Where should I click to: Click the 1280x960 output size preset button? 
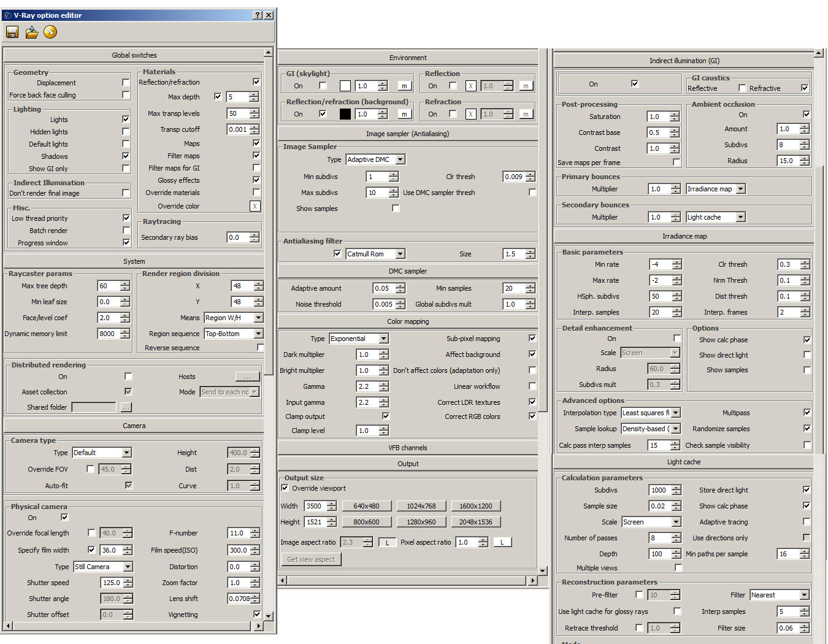[421, 522]
